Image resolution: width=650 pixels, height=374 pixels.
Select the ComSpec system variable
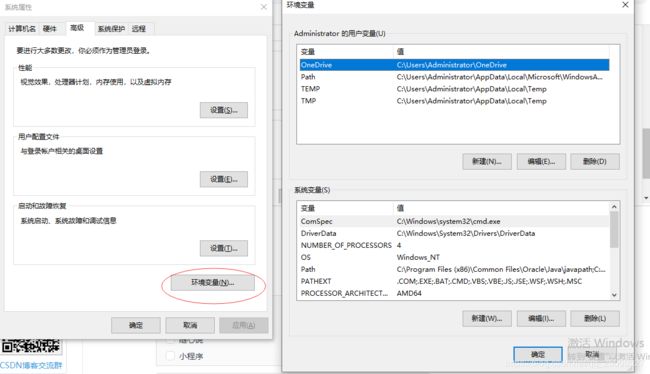pos(454,221)
